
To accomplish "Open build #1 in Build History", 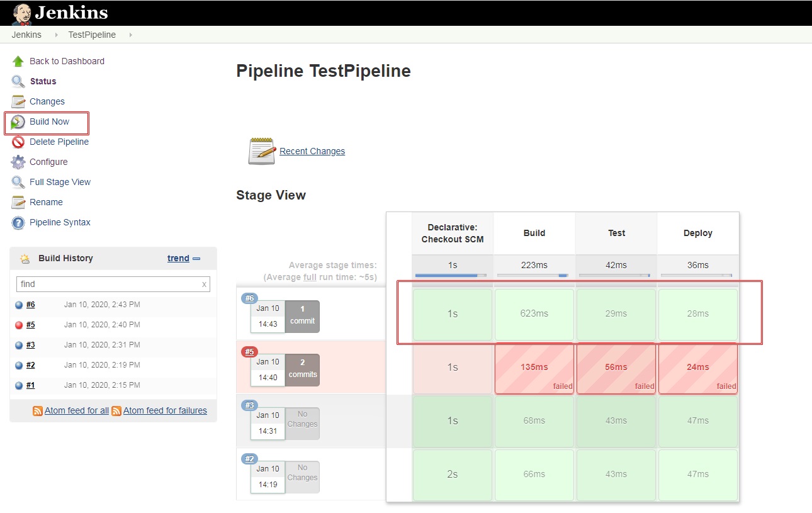I will pyautogui.click(x=31, y=385).
